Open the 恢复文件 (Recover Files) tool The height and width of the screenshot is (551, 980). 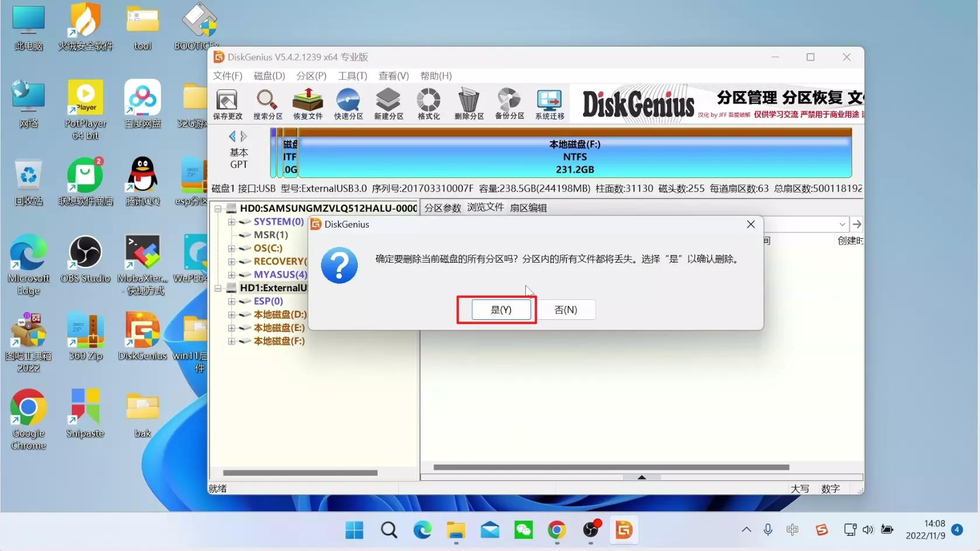[307, 103]
